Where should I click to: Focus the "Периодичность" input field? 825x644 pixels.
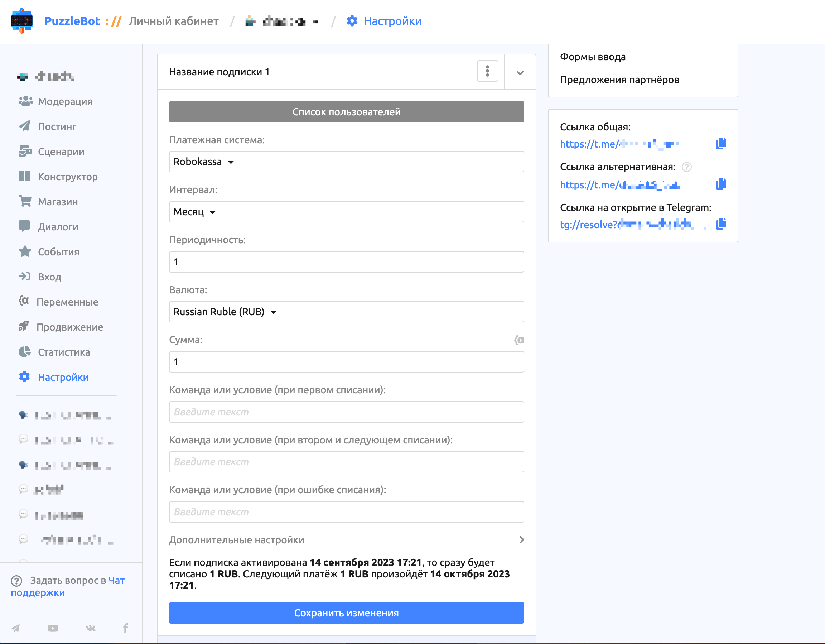[346, 261]
